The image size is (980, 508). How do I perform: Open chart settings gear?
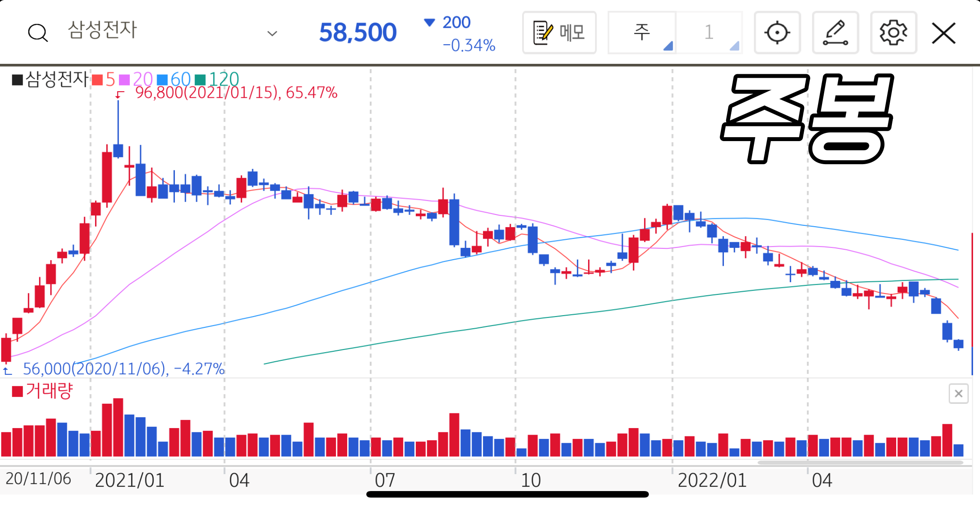click(x=893, y=33)
